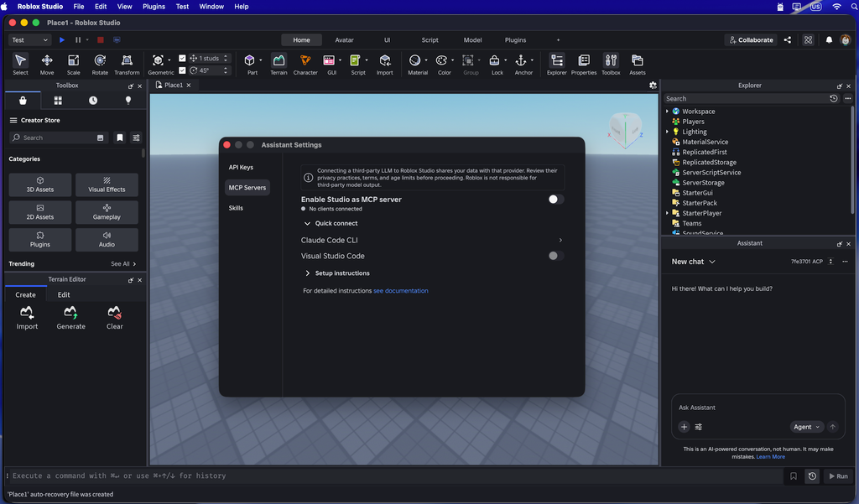
Task: Click the Run command button
Action: 838,476
